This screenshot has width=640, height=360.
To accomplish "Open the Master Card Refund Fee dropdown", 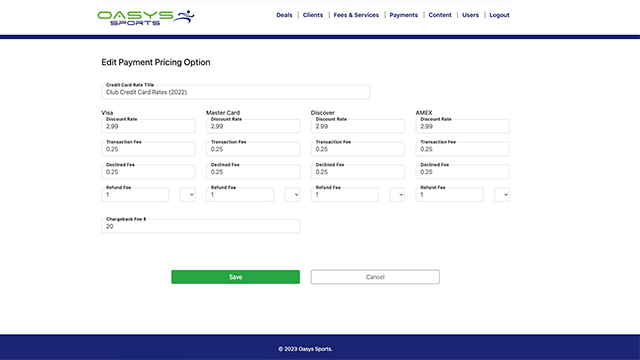I will 292,195.
